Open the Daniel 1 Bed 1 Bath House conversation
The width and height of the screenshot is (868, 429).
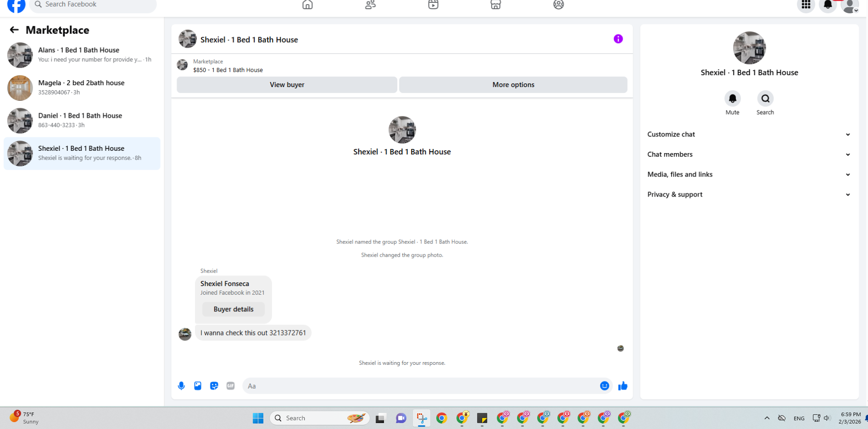[82, 121]
